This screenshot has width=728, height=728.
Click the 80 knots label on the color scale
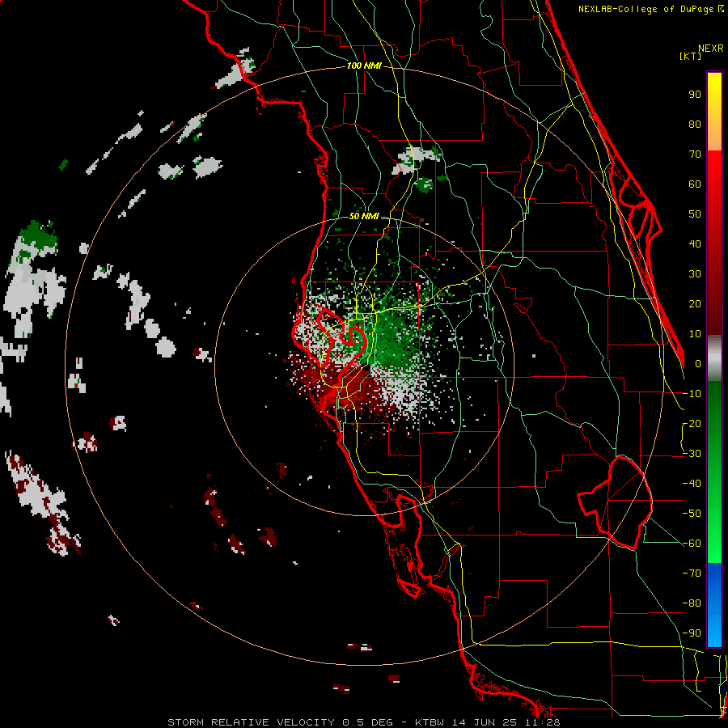(x=695, y=125)
